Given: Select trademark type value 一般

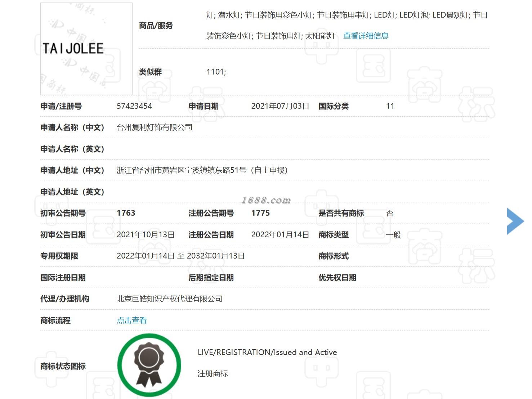Looking at the screenshot, I should (x=393, y=234).
